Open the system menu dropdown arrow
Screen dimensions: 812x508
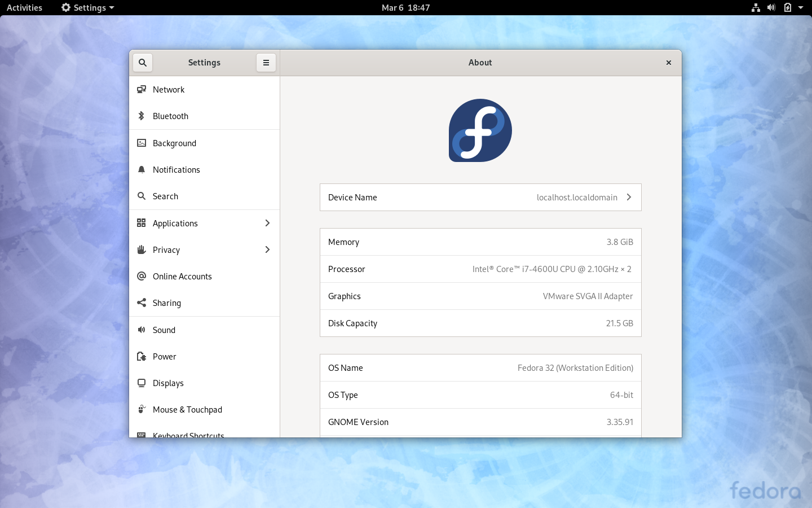[801, 8]
